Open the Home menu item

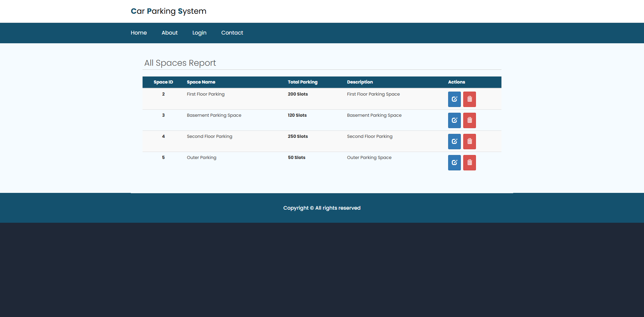tap(139, 33)
